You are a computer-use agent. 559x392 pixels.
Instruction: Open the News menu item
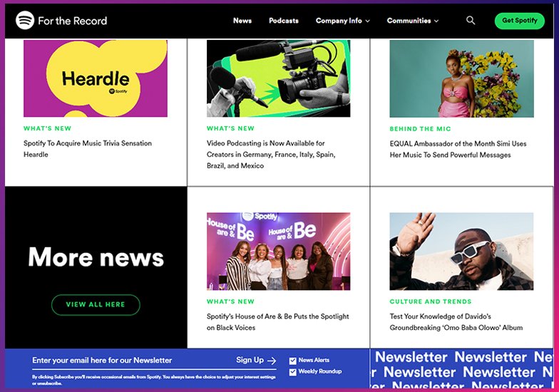click(x=242, y=21)
